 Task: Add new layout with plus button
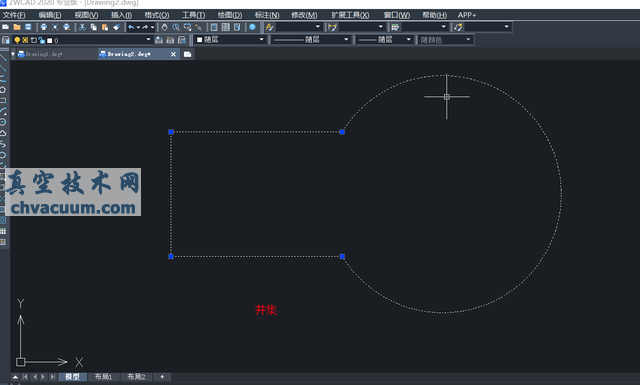(162, 376)
